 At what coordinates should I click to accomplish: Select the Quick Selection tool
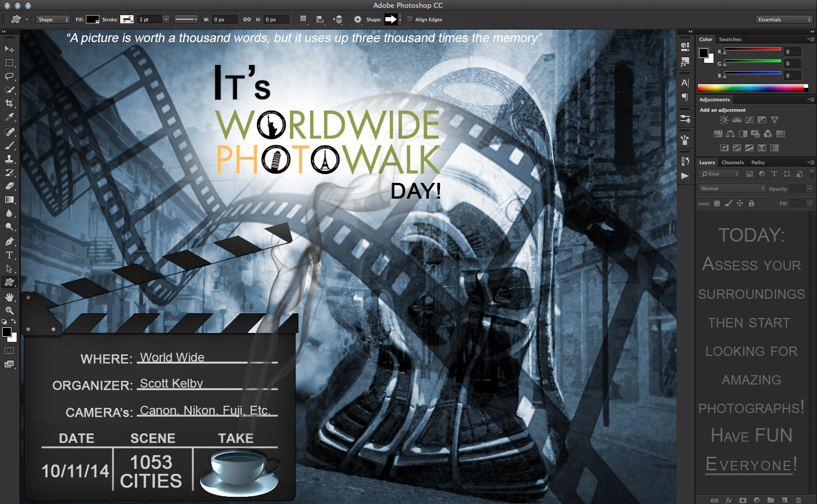tap(9, 90)
